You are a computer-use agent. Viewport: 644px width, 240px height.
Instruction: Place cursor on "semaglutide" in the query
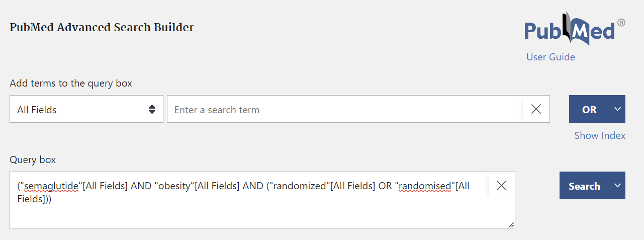52,186
